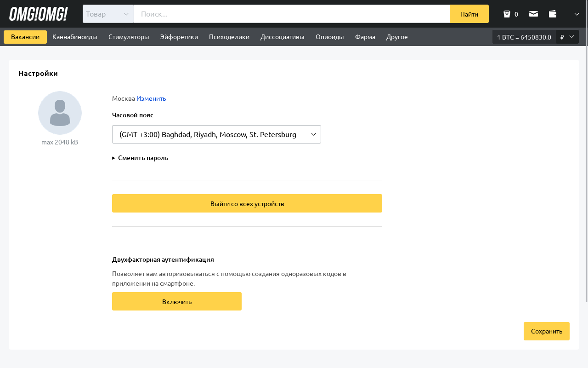Open the Товар search type dropdown
Image resolution: width=588 pixels, height=368 pixels.
pyautogui.click(x=108, y=14)
